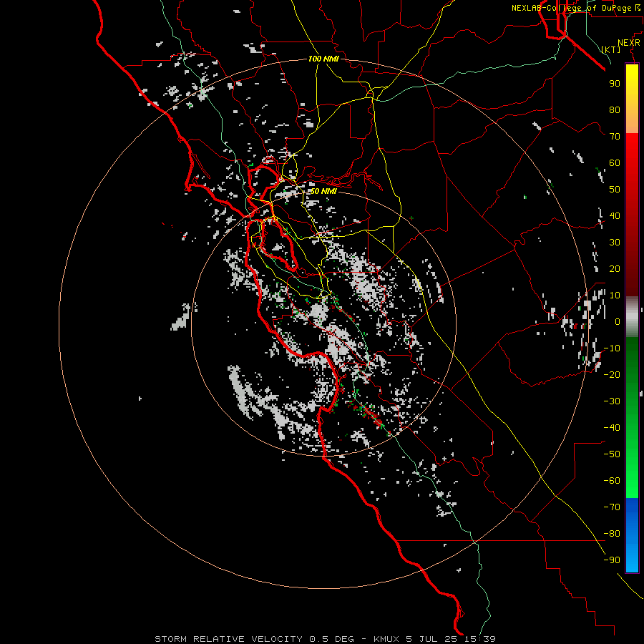Click the NEXR label above the color scale
Viewport: 644px width, 644px height.
pos(628,43)
